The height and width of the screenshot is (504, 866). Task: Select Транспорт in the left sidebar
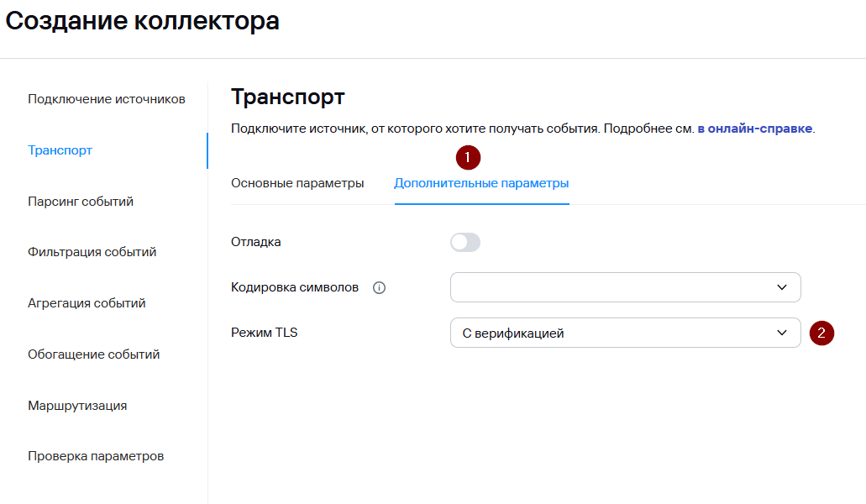60,150
